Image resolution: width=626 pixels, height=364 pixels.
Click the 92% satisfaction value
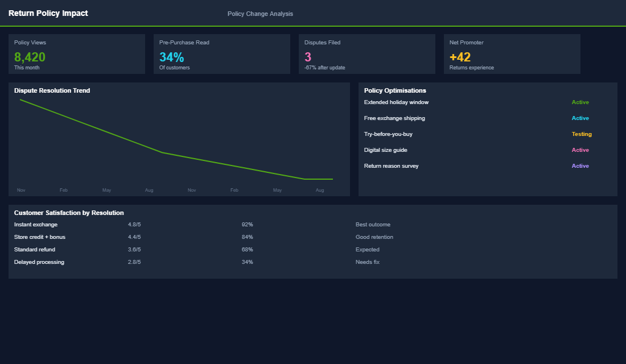point(246,224)
